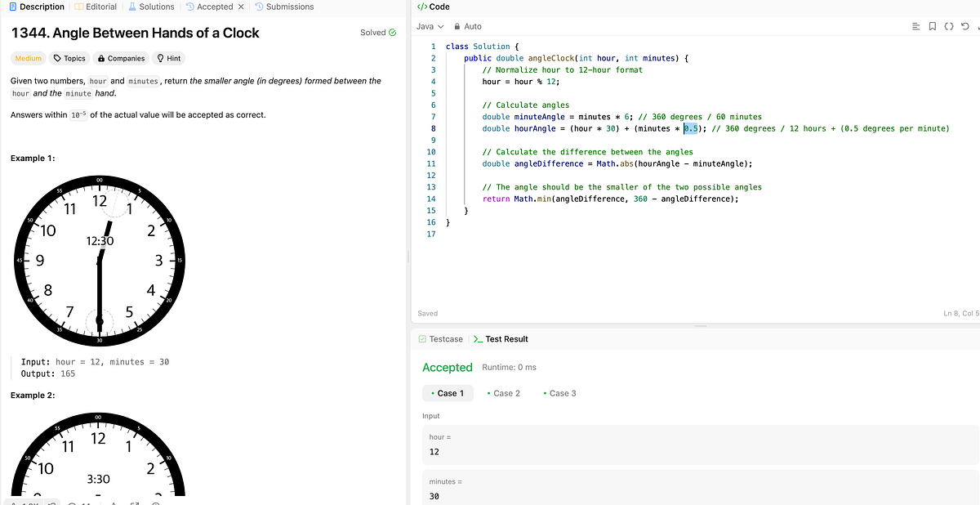Screen dimensions: 980x505
Task: Switch to the Editorial tab
Action: 96,7
